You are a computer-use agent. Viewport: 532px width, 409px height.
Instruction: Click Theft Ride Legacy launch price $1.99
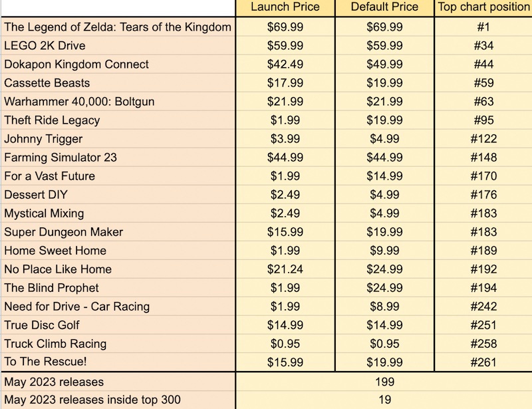pos(285,120)
